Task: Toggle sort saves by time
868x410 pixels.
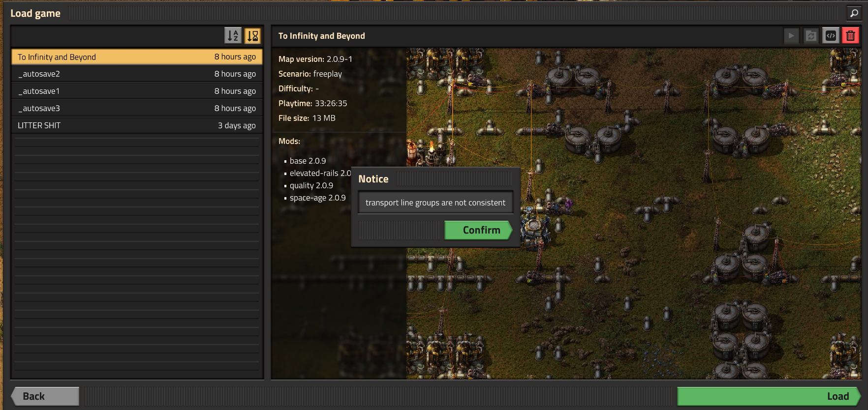Action: pos(252,35)
